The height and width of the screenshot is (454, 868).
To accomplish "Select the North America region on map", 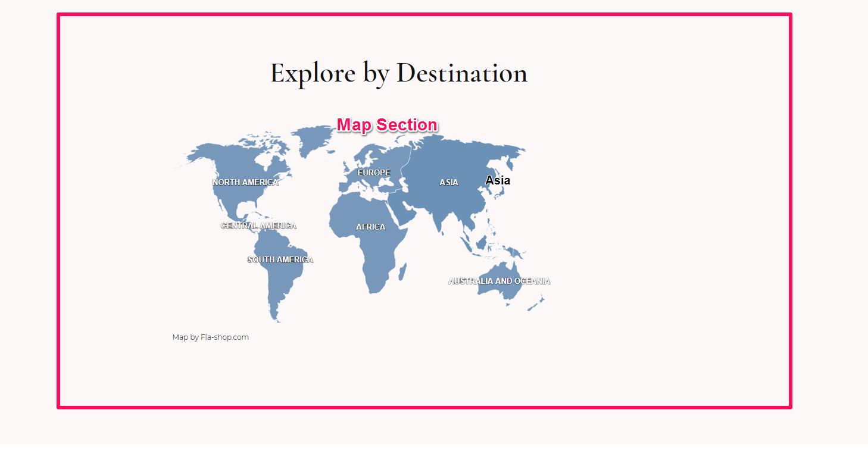I will [x=245, y=182].
